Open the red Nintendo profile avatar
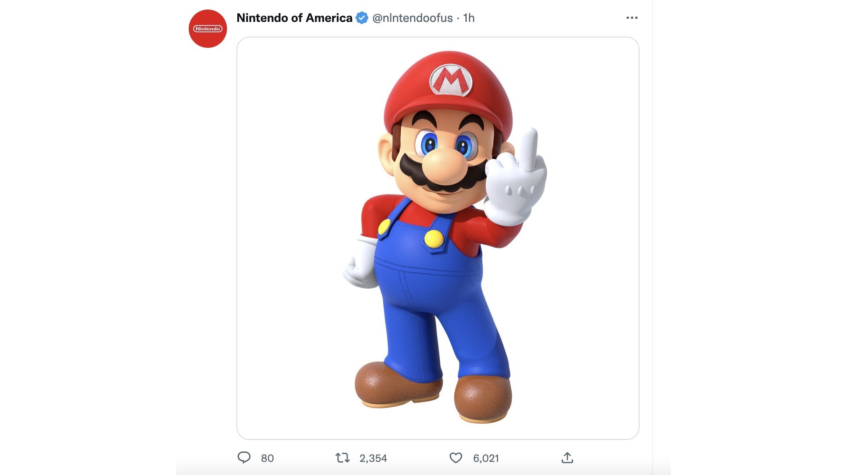868x475 pixels. [x=208, y=29]
